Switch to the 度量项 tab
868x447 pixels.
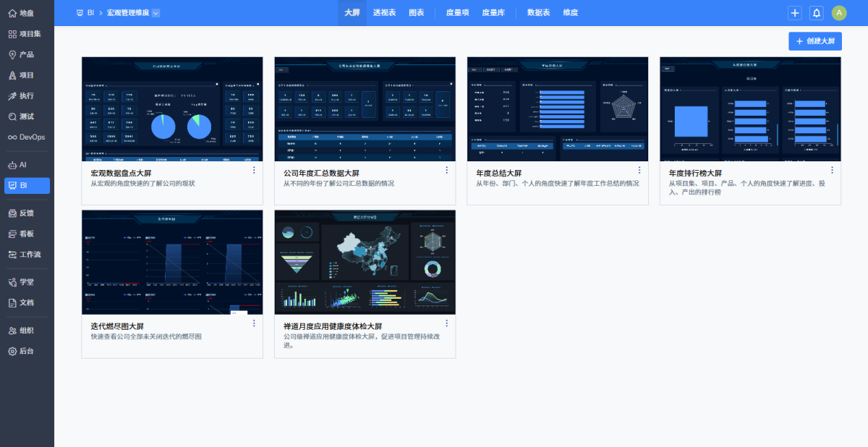[457, 13]
